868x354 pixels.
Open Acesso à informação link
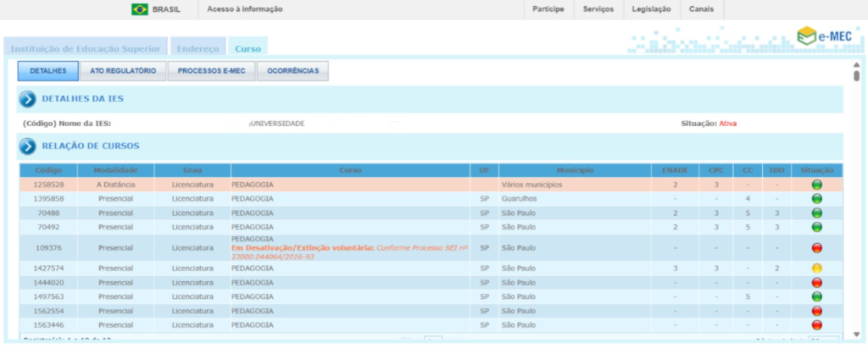coord(245,9)
